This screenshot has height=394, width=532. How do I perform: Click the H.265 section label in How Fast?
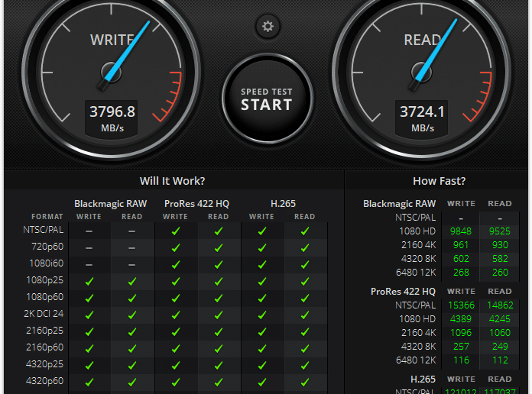click(423, 379)
